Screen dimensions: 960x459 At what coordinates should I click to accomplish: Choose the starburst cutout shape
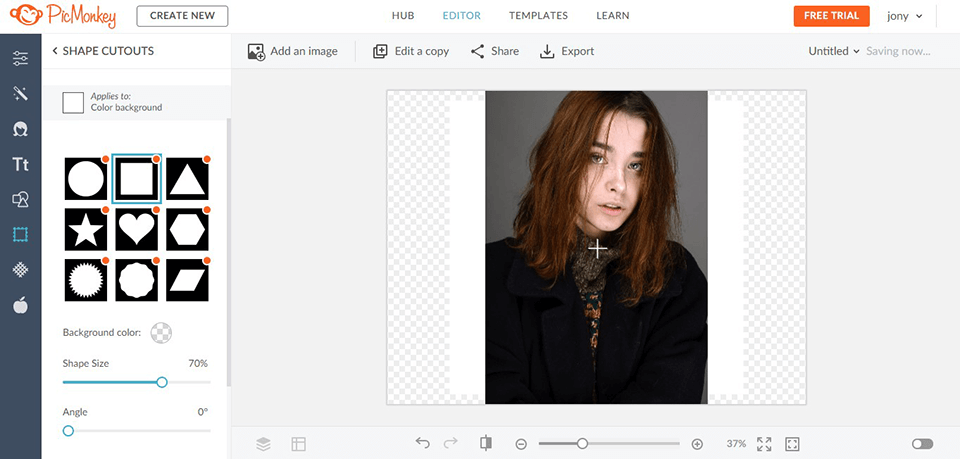click(86, 280)
